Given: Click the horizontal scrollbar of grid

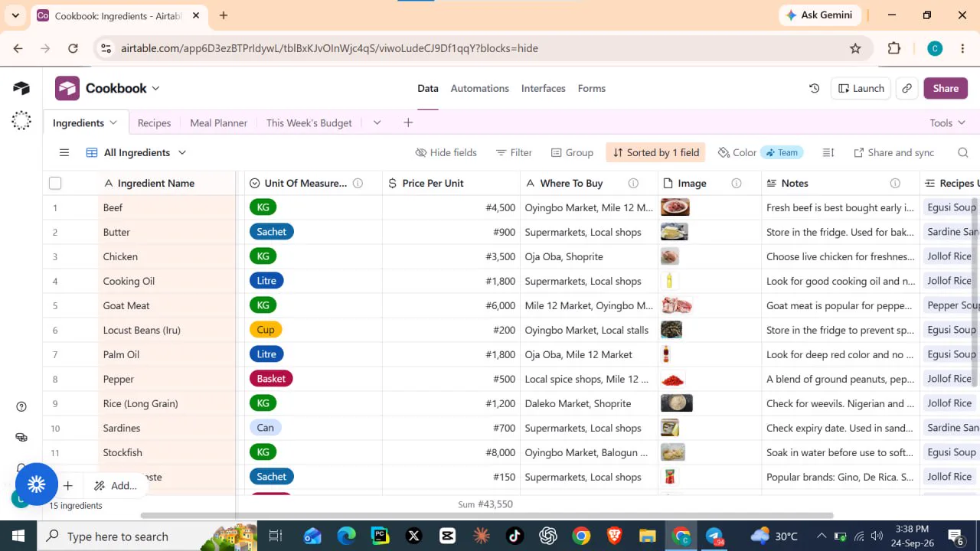Looking at the screenshot, I should (x=487, y=516).
